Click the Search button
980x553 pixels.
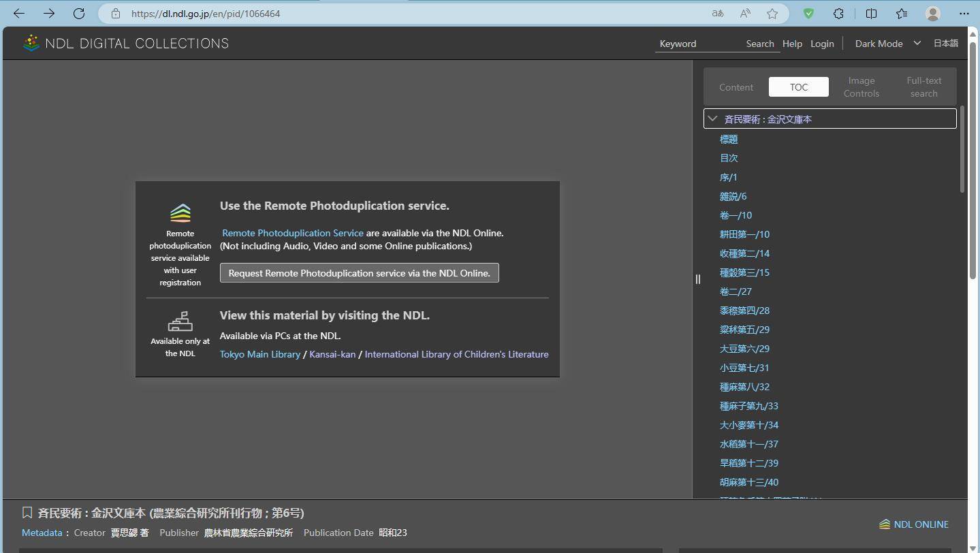(x=760, y=44)
